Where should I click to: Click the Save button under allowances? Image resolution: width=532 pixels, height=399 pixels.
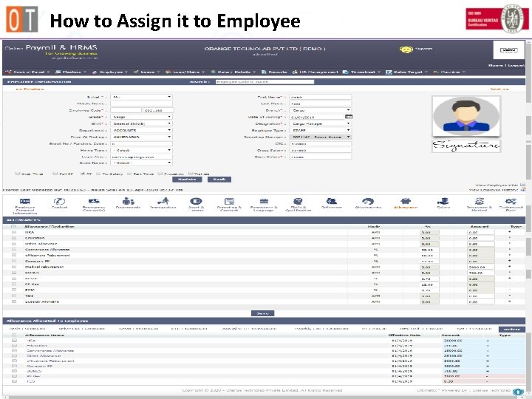pyautogui.click(x=262, y=313)
